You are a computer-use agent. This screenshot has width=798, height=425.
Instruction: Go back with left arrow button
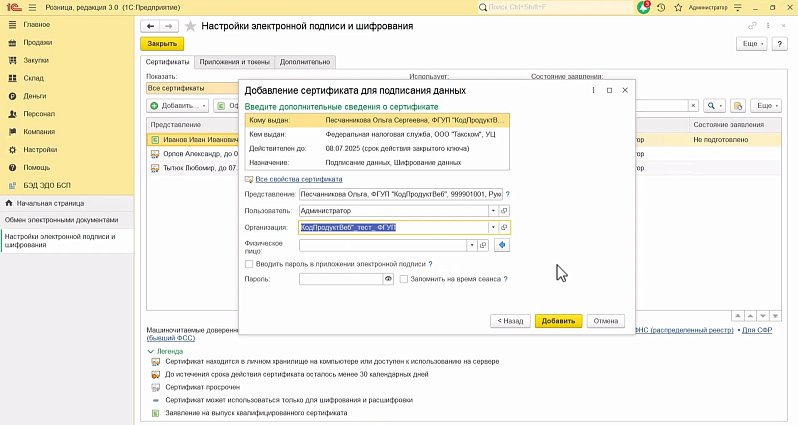coord(150,26)
